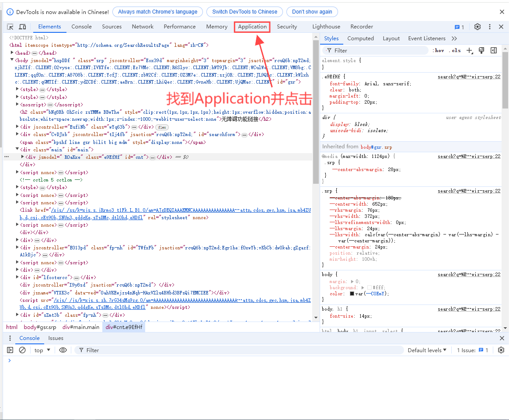Click the Elements tree vertical scrollbar
This screenshot has height=420, width=509.
[316, 112]
